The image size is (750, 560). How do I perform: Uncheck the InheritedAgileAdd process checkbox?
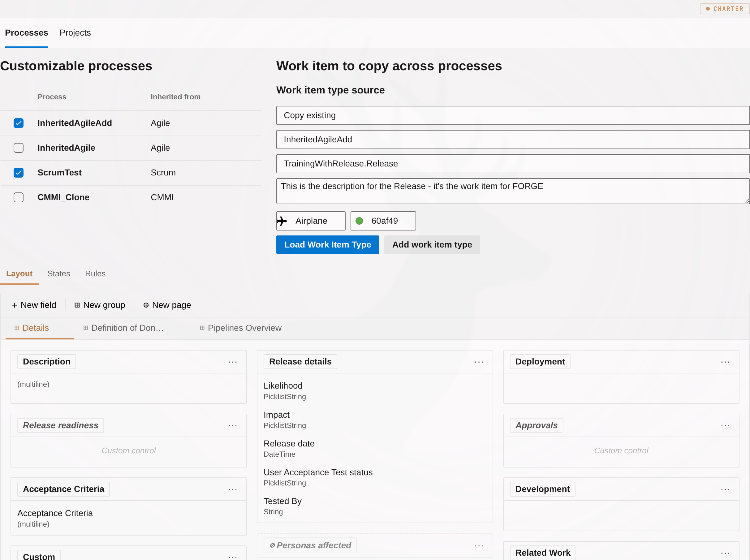point(19,123)
